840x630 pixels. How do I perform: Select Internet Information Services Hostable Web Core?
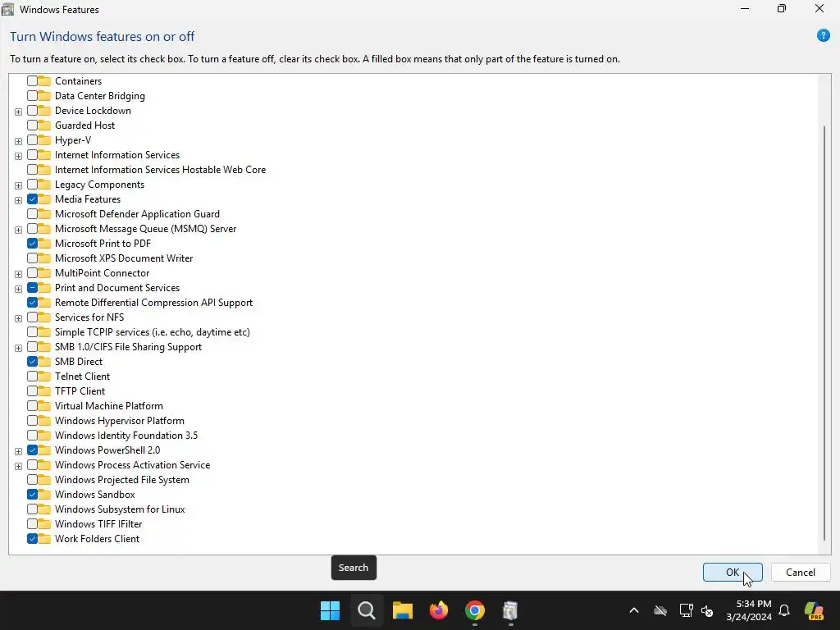(160, 169)
